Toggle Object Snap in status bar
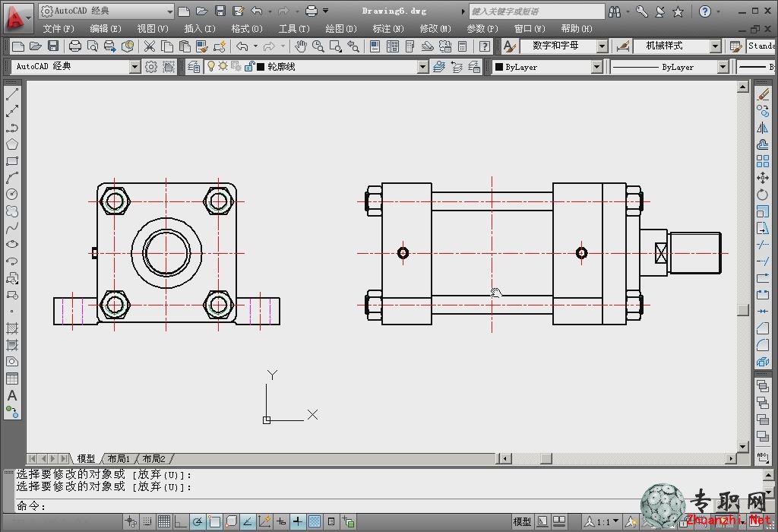Image resolution: width=778 pixels, height=532 pixels. (x=214, y=521)
